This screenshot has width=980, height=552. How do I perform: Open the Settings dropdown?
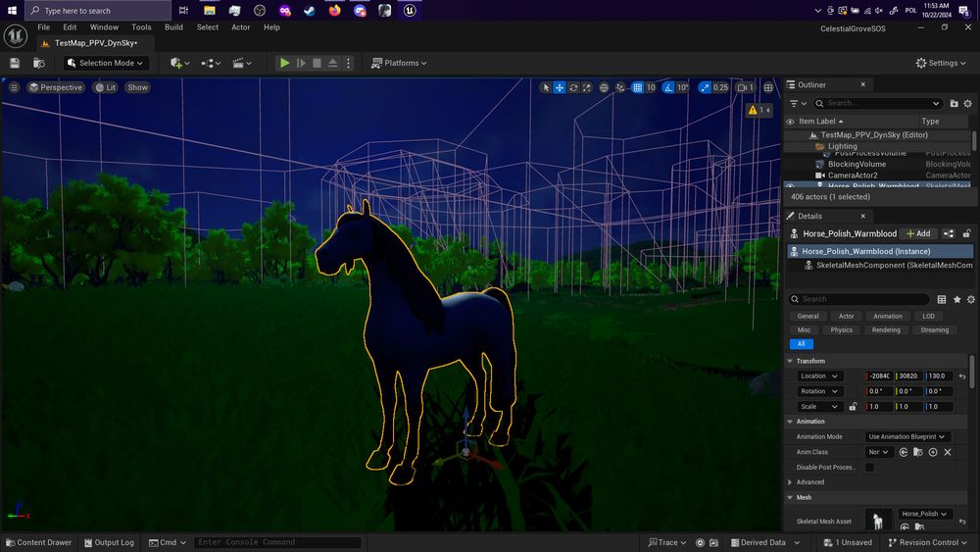(x=941, y=63)
